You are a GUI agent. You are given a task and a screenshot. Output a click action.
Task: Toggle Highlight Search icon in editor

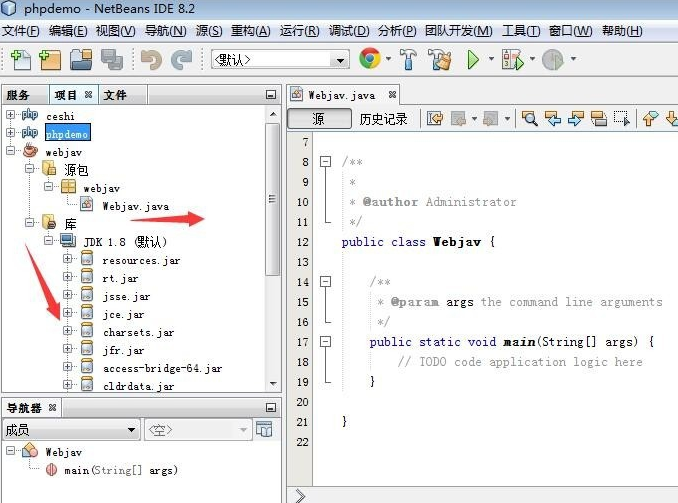click(598, 118)
